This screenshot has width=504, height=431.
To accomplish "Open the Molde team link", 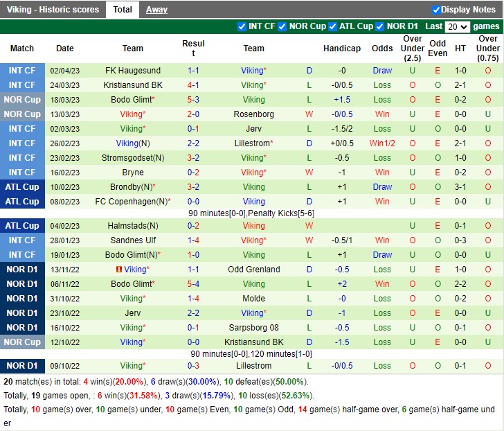I will pyautogui.click(x=253, y=299).
